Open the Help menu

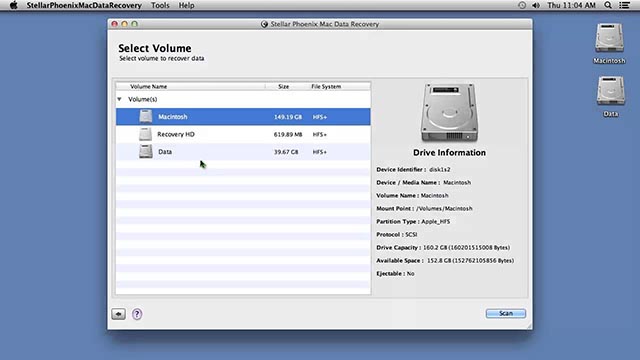coord(186,5)
